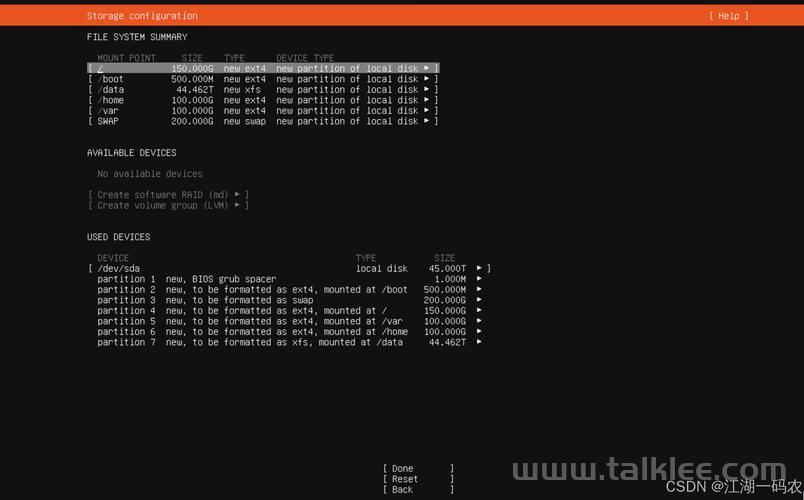The image size is (804, 500).
Task: Open arrow for partition 3 200.000G
Action: point(479,300)
